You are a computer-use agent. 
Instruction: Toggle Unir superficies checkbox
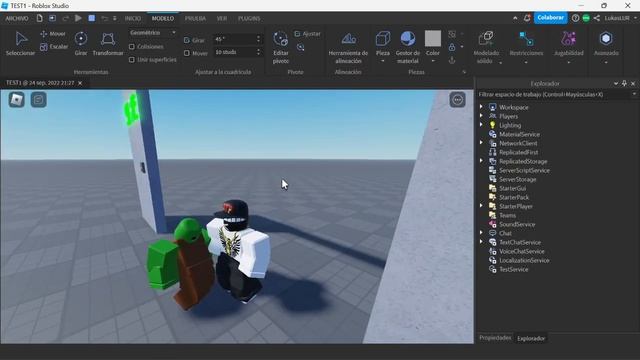pyautogui.click(x=132, y=60)
